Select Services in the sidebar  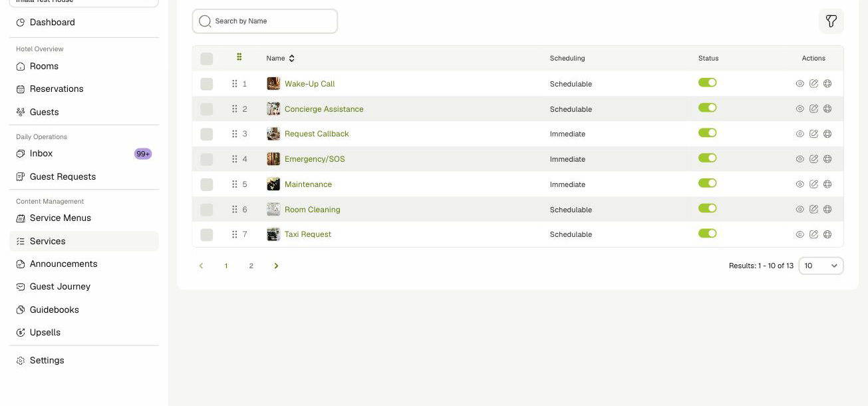pos(84,241)
